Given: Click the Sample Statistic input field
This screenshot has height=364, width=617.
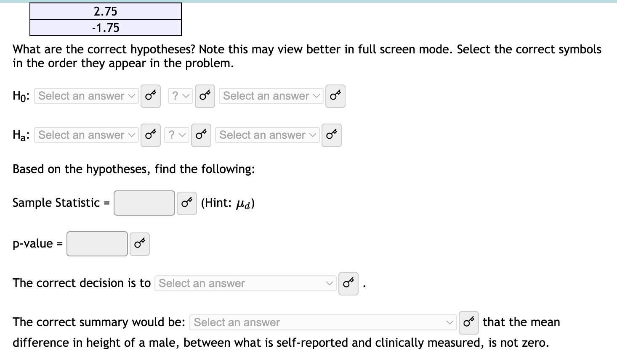Looking at the screenshot, I should [144, 203].
